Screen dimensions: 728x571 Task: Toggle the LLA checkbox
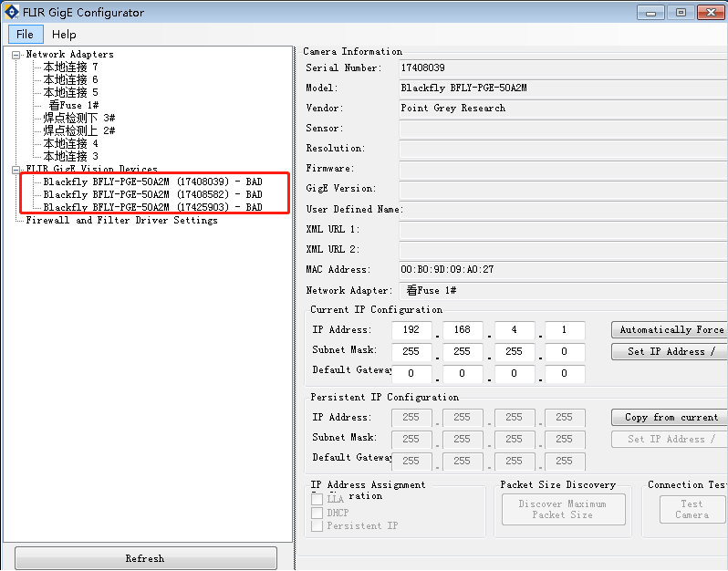pos(317,499)
